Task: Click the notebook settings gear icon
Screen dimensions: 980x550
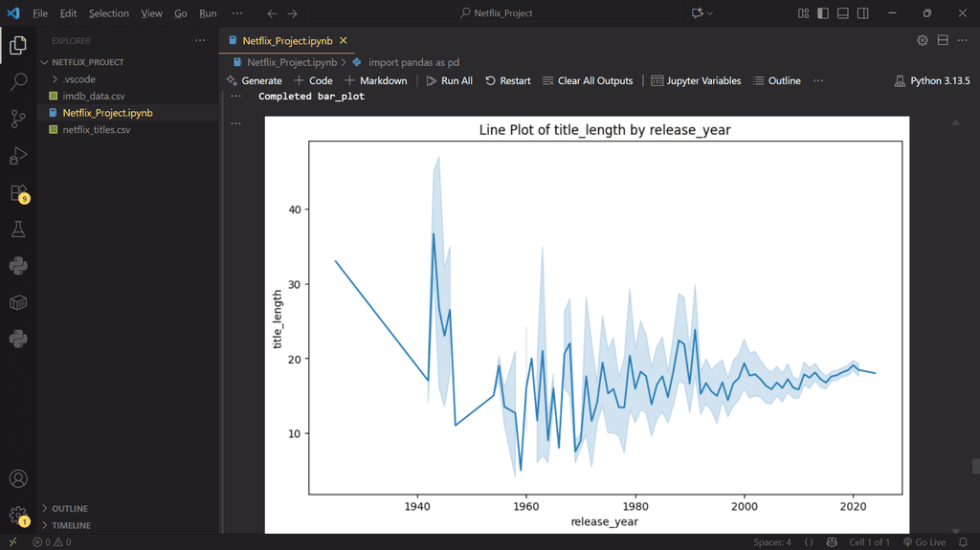Action: 923,40
